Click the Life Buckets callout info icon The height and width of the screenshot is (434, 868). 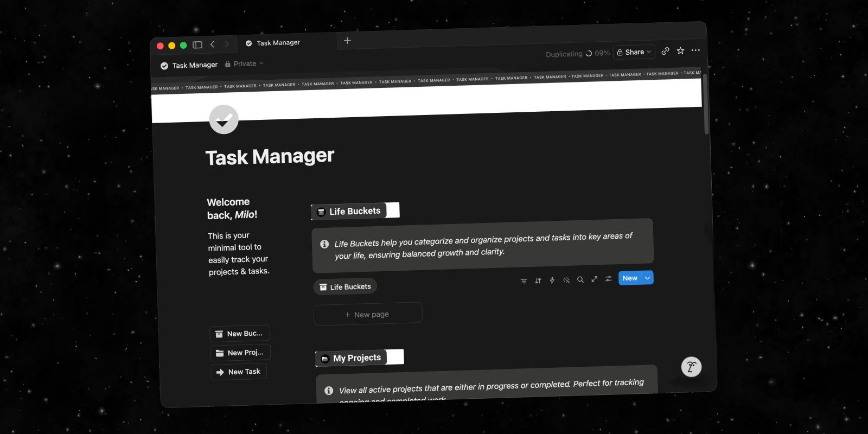(324, 244)
